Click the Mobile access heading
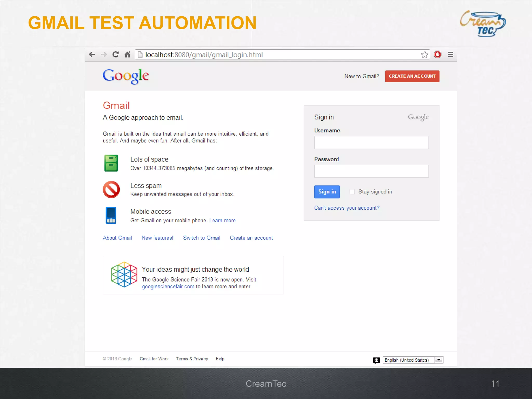 point(151,211)
